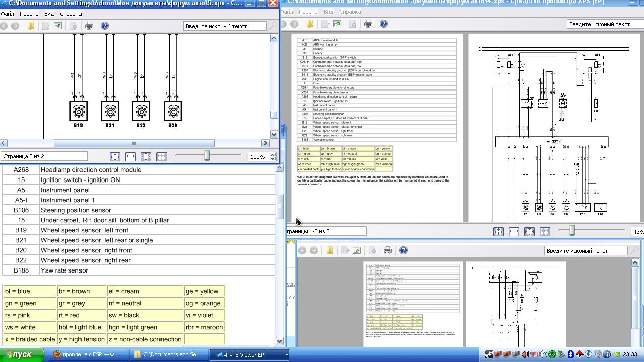The width and height of the screenshot is (644, 362).
Task: Click thumbnails view icon in 43% zoom window
Action: (x=545, y=231)
